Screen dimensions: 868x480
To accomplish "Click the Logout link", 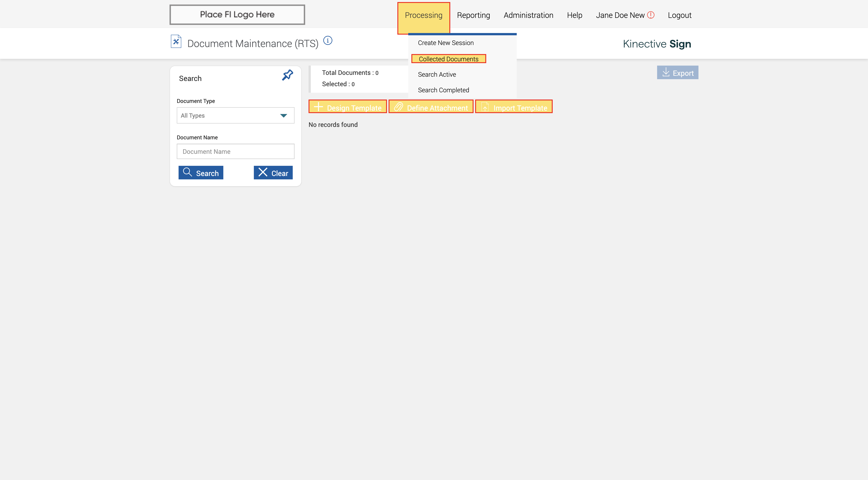I will coord(679,16).
